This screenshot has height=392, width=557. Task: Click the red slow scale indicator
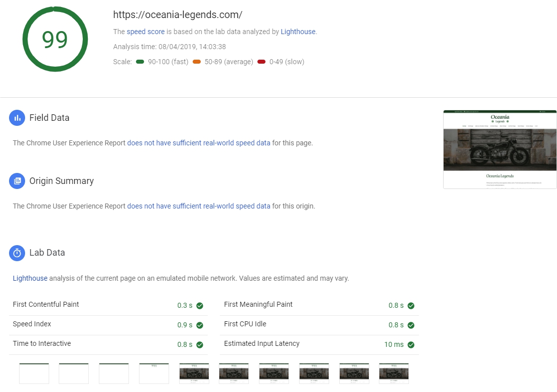click(261, 62)
